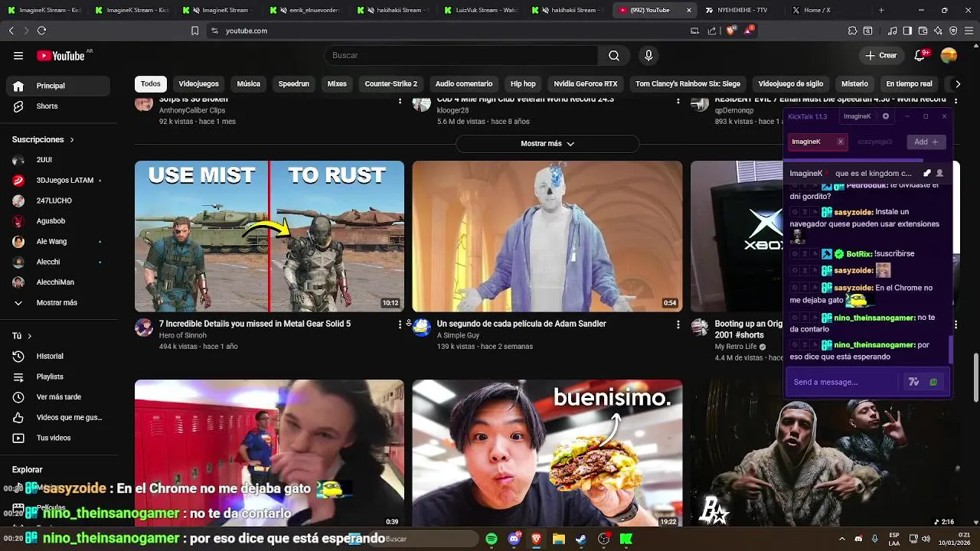
Task: Open Kick emote picker in KickTalk
Action: pyautogui.click(x=933, y=382)
